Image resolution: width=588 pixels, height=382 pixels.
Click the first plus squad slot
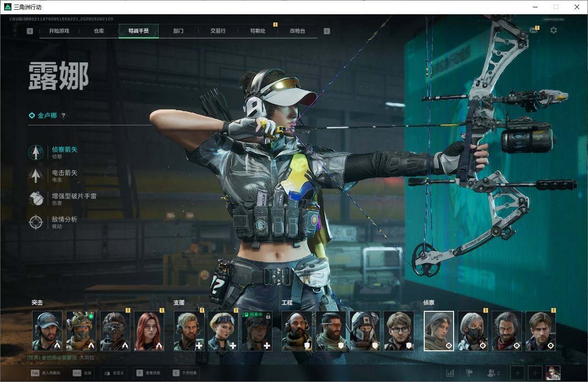point(517,373)
